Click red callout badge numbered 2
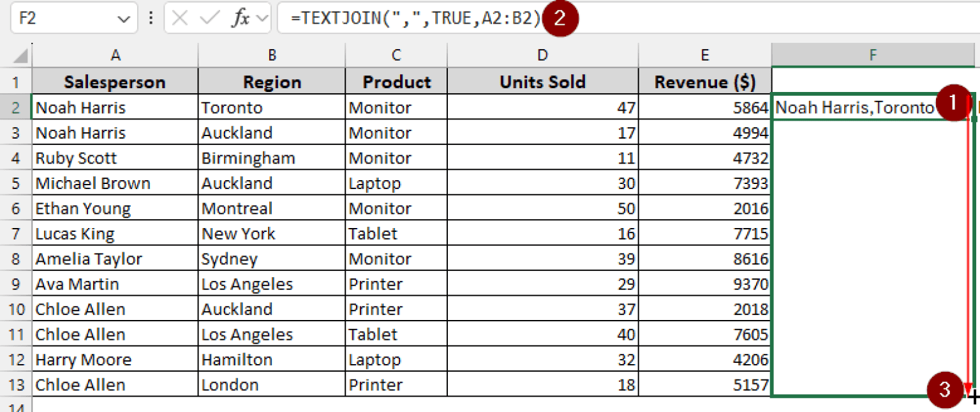The height and width of the screenshot is (412, 980). (x=561, y=19)
